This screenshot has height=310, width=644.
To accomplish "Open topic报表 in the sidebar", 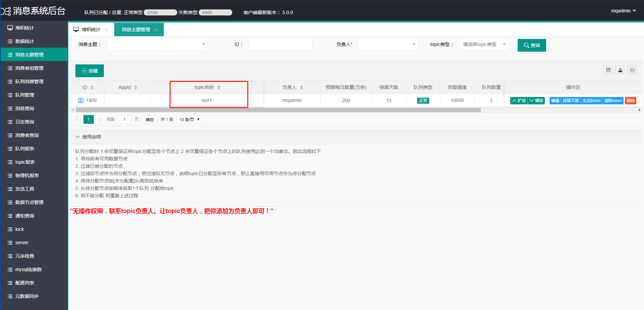I will [34, 162].
